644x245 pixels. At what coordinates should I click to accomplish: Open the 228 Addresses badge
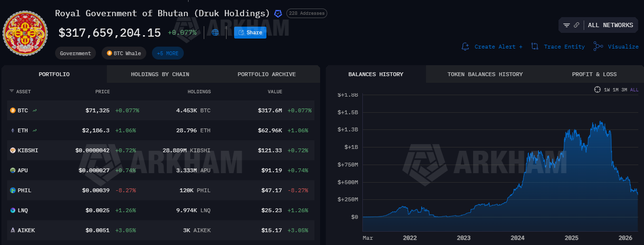click(x=306, y=13)
